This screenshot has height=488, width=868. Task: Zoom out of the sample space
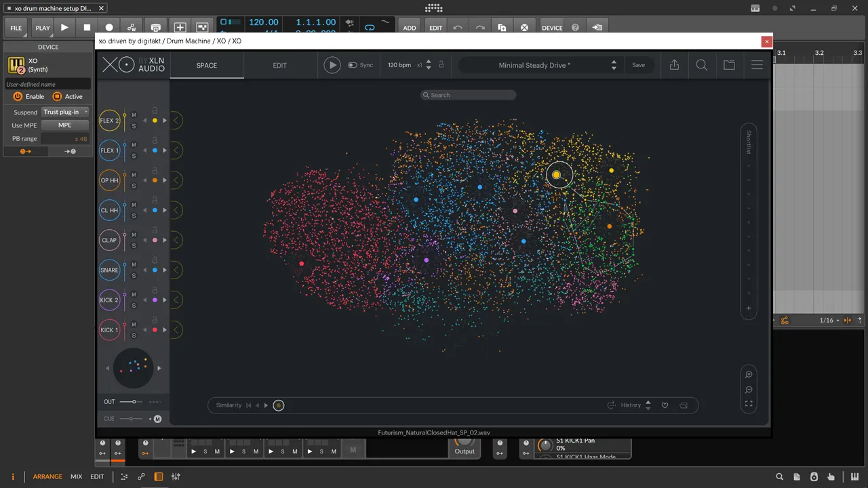tap(749, 390)
